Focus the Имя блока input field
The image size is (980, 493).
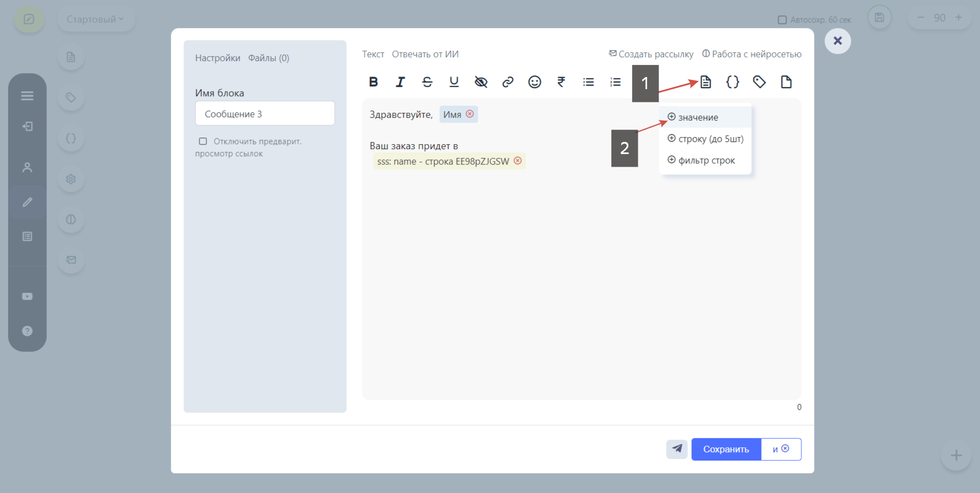[x=265, y=113]
